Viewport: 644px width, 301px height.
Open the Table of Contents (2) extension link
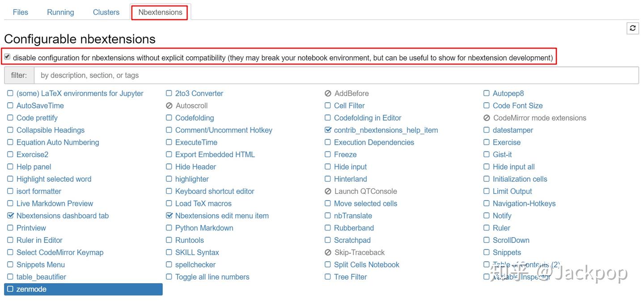526,265
